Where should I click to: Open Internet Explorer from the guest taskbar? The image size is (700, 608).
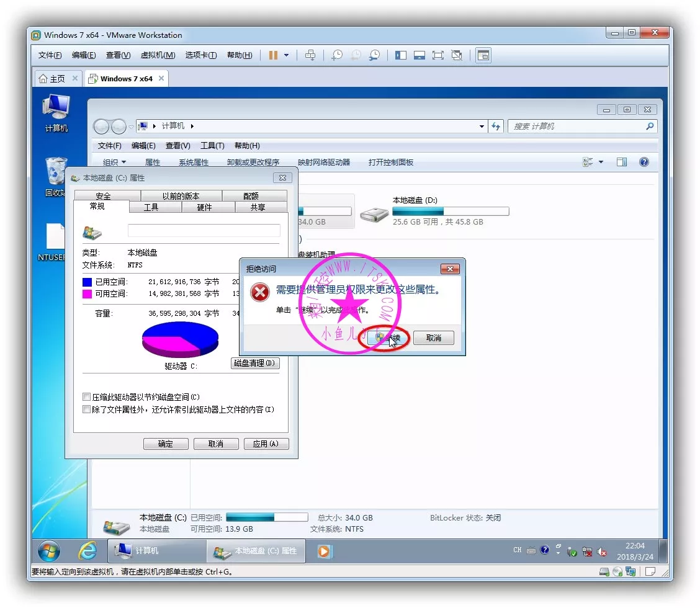(x=87, y=551)
